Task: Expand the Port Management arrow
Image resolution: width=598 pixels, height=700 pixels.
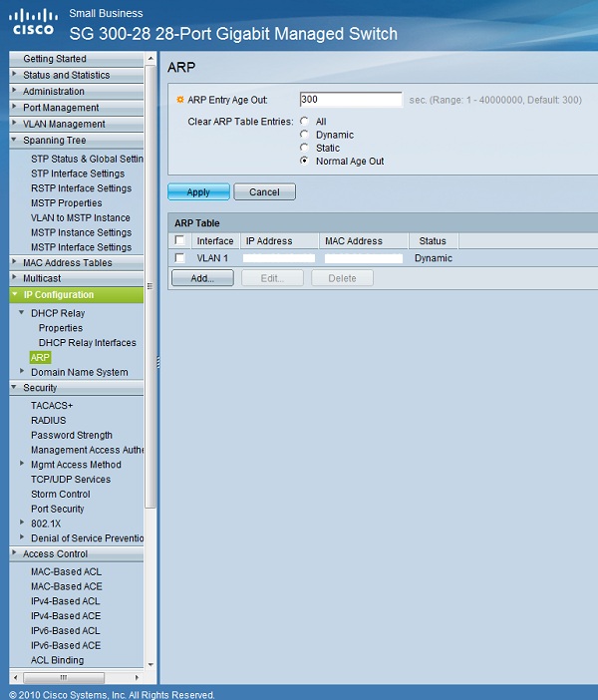Action: [14, 107]
